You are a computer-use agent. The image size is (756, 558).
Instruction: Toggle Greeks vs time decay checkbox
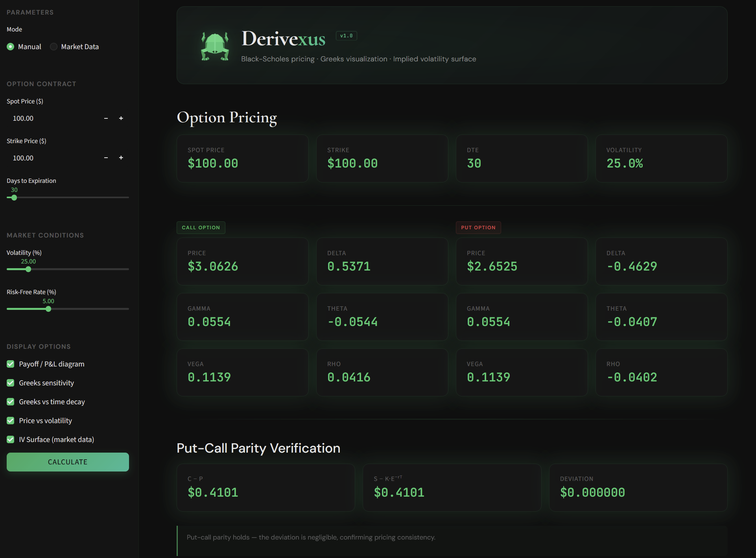tap(11, 402)
